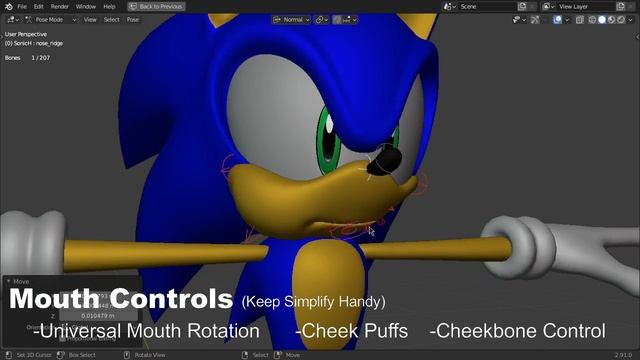The image size is (640, 360).
Task: Open the editor type dropdown
Action: pos(13,20)
